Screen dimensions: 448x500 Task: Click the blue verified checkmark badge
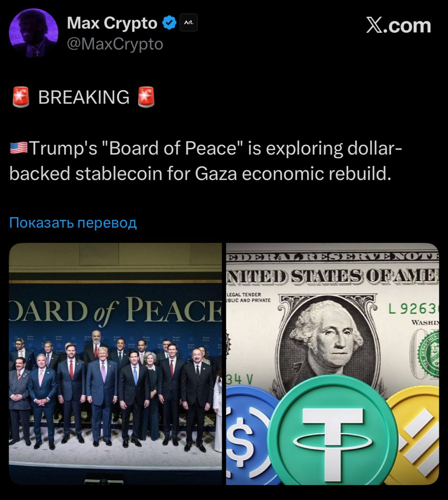pyautogui.click(x=169, y=23)
